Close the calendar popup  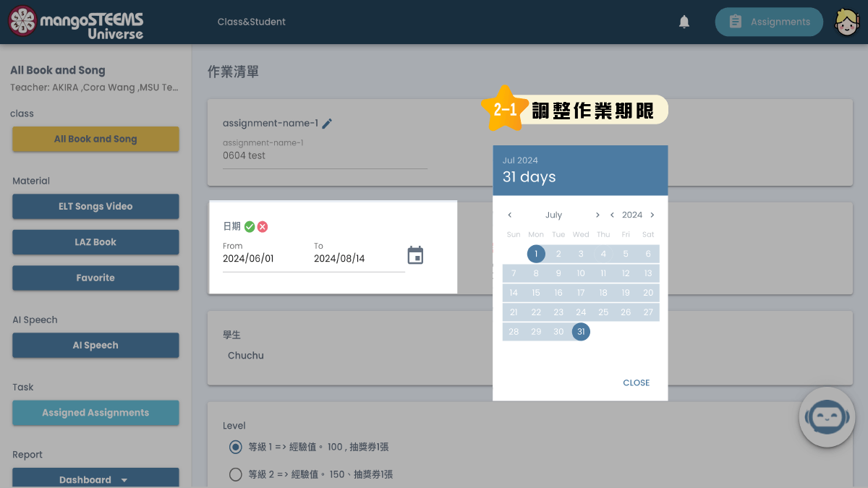pyautogui.click(x=636, y=382)
